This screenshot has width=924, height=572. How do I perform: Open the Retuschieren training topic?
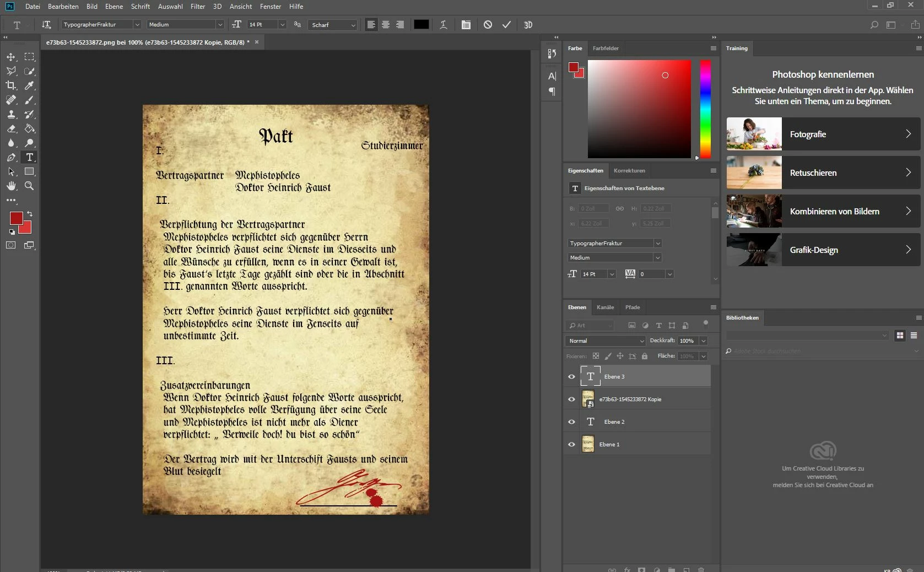tap(823, 172)
